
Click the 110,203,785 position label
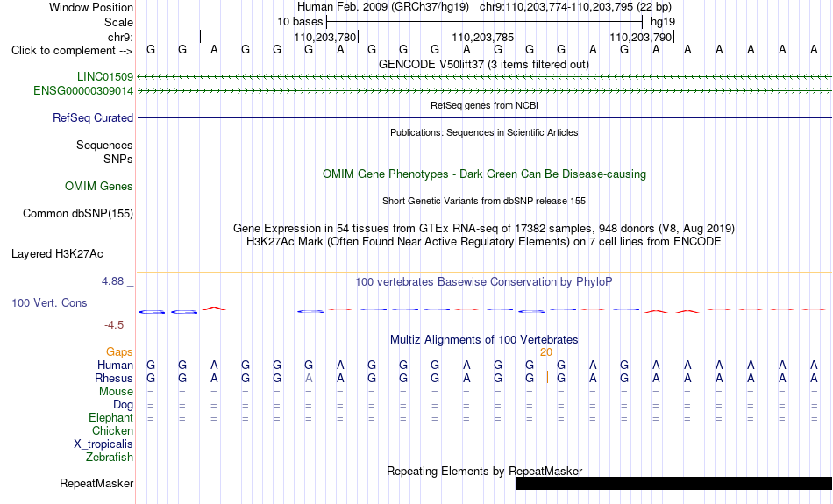pyautogui.click(x=483, y=37)
